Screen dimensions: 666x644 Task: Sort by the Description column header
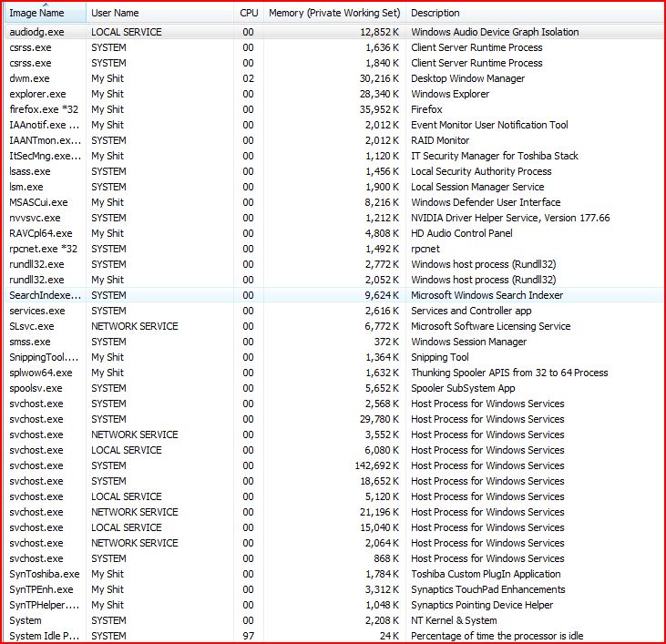pyautogui.click(x=535, y=13)
